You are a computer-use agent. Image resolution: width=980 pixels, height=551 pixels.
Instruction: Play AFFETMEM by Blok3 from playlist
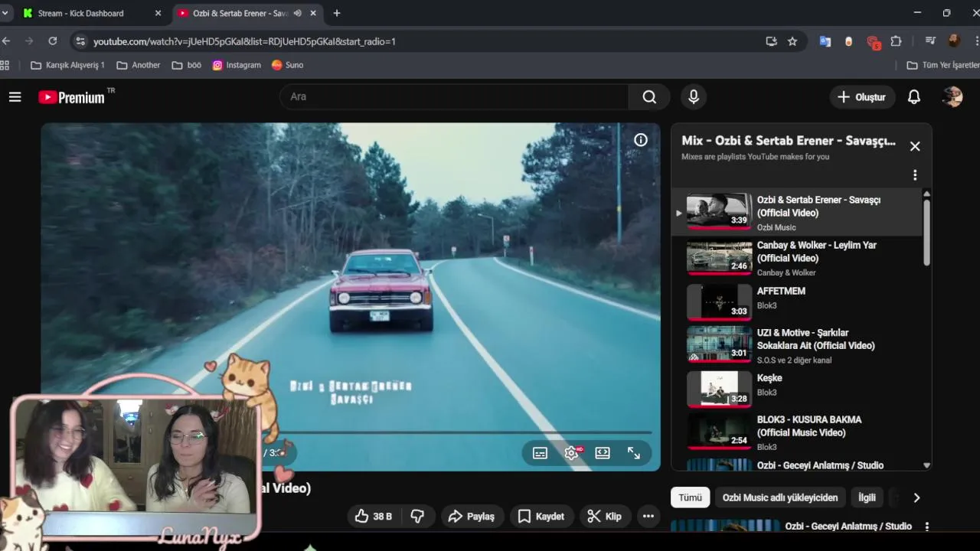797,302
